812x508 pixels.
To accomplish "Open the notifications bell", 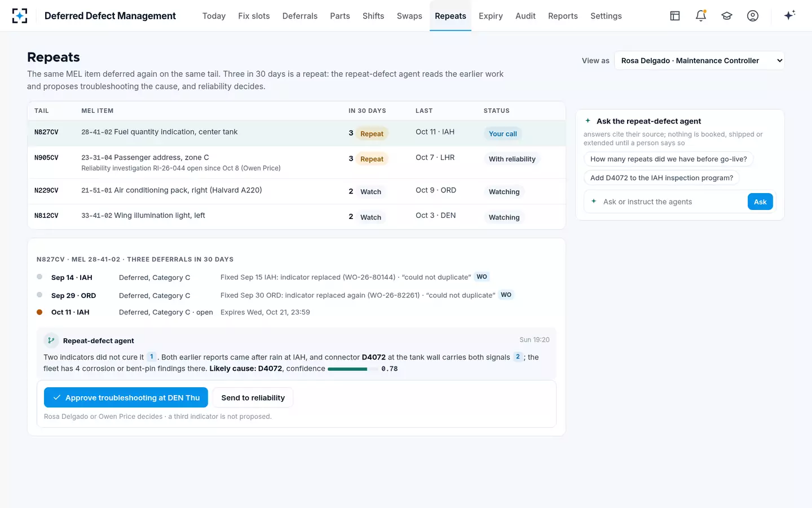I will coord(701,16).
